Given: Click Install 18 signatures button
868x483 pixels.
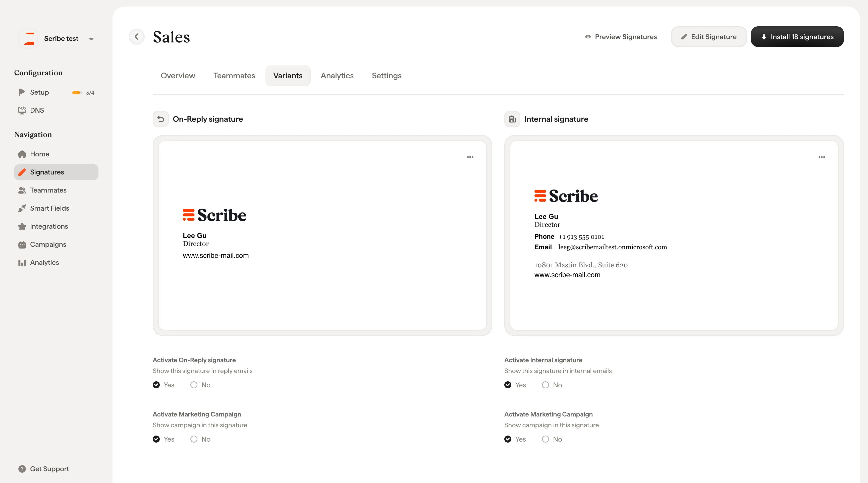Looking at the screenshot, I should (797, 37).
